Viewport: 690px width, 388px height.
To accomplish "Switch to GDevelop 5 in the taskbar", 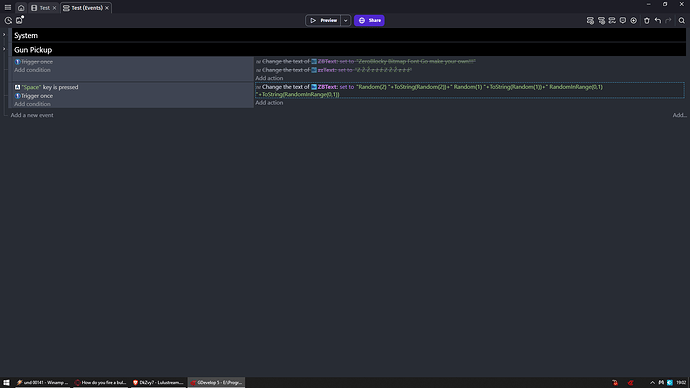I will (217, 383).
